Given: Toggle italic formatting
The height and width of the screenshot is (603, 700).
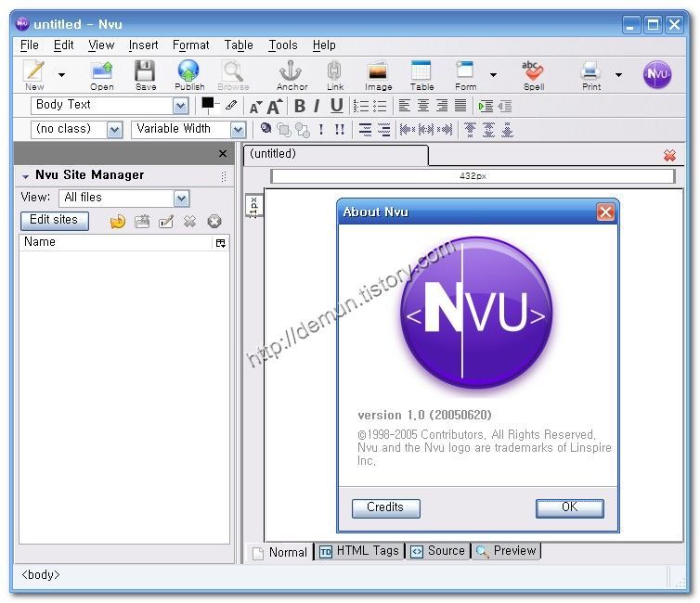Looking at the screenshot, I should pos(317,106).
